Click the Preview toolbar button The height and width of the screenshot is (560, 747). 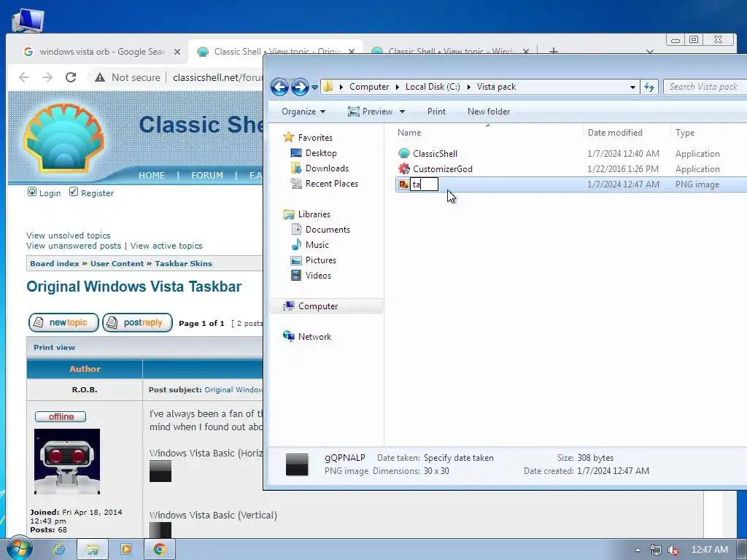point(370,112)
